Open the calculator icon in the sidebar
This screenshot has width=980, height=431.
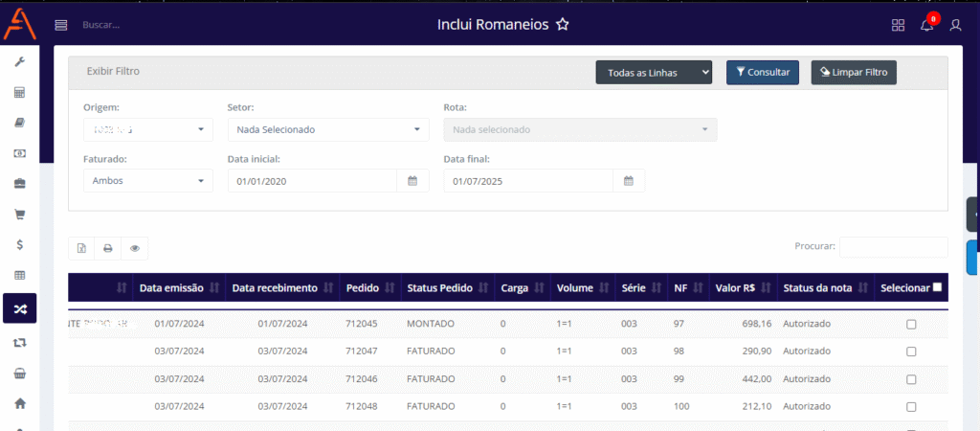tap(19, 93)
